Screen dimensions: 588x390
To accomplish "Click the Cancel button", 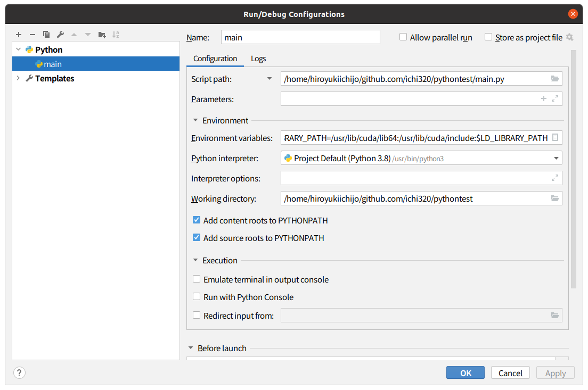I will [x=510, y=373].
